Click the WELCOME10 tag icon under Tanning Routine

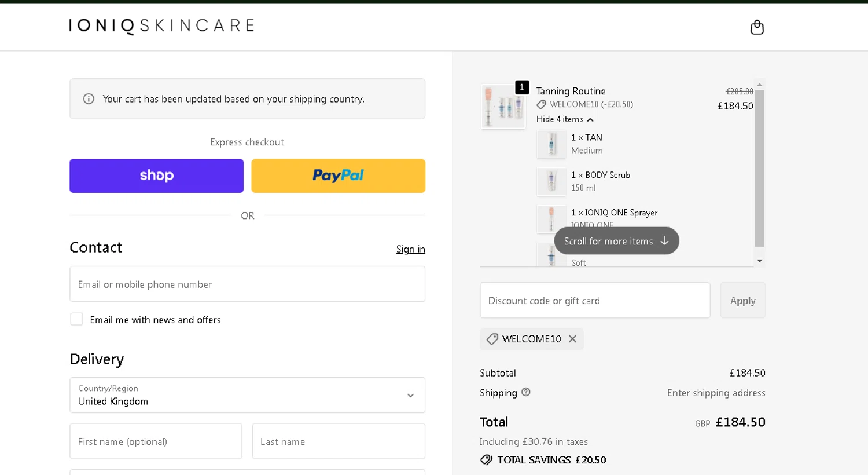[x=541, y=105]
